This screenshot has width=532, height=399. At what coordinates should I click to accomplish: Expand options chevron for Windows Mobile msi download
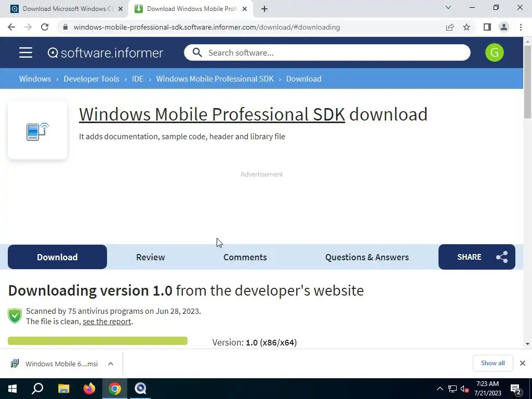point(111,364)
